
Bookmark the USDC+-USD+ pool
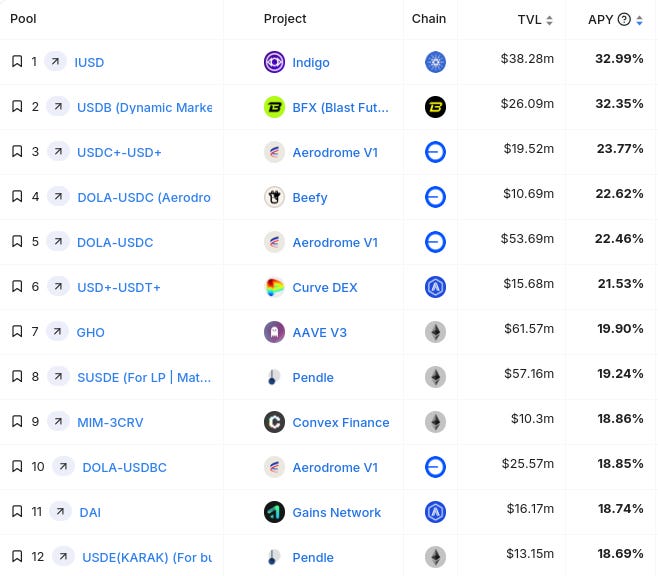tap(17, 151)
